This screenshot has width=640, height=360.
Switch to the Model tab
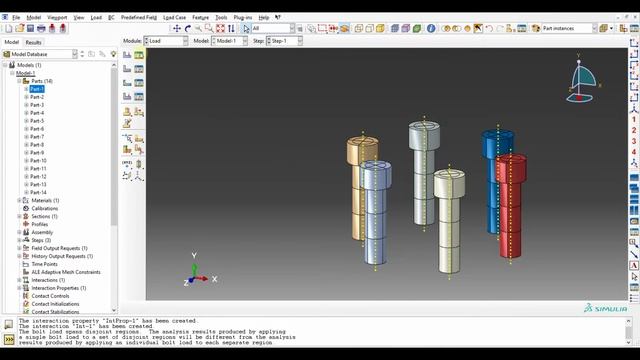11,42
